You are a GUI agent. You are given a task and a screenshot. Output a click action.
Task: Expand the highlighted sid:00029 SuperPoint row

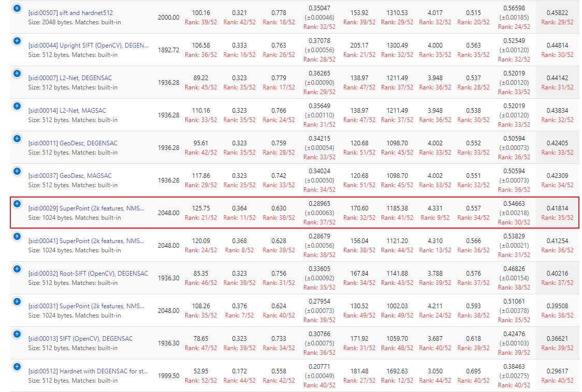coord(17,204)
